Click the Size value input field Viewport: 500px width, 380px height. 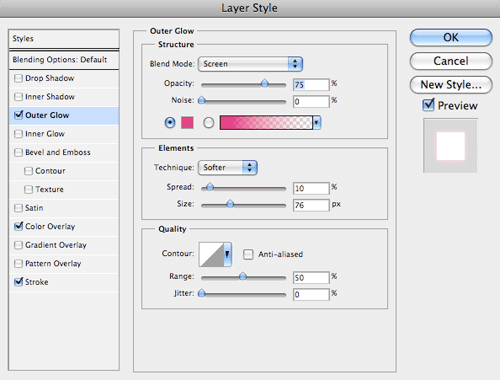[311, 205]
